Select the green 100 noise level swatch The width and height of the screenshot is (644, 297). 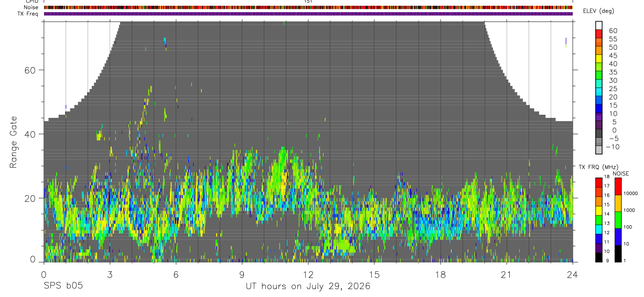(x=618, y=220)
